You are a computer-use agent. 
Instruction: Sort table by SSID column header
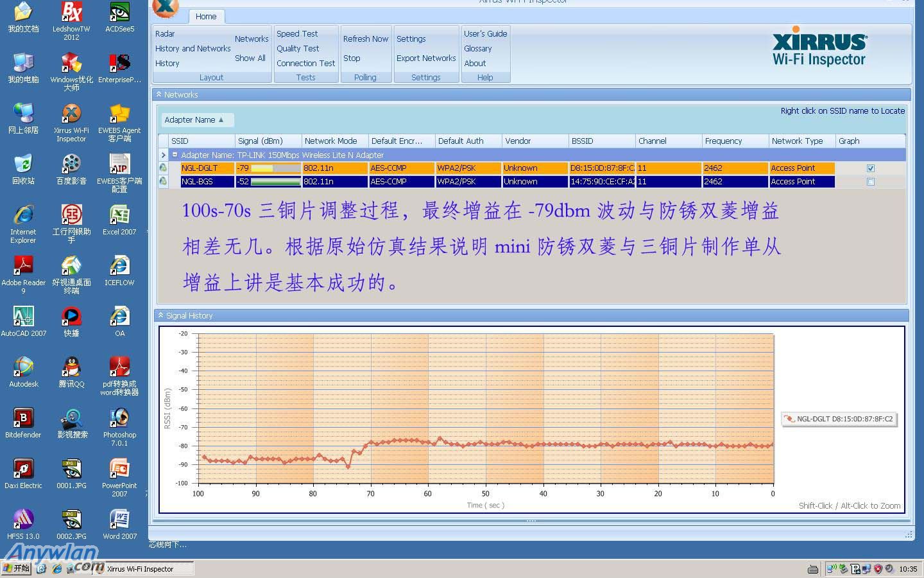click(x=201, y=141)
